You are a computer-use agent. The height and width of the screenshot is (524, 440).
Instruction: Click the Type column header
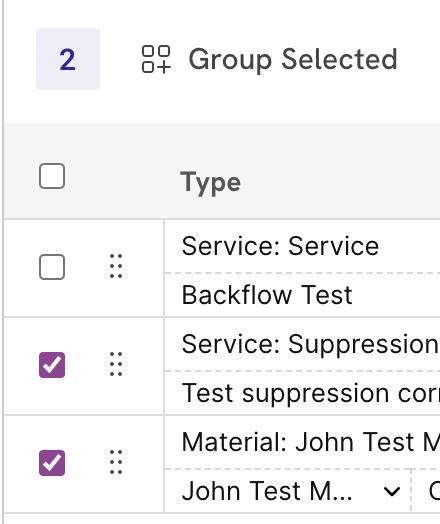click(x=210, y=182)
